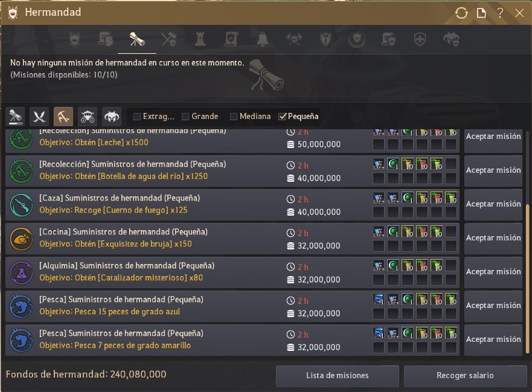The height and width of the screenshot is (392, 532).
Task: Switch to the bell notifications tab
Action: [x=263, y=39]
